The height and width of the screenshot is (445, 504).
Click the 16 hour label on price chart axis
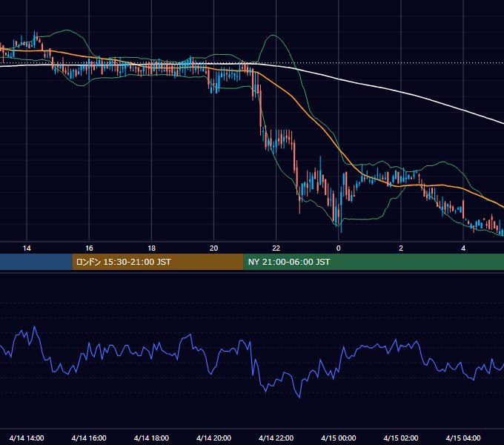(89, 248)
